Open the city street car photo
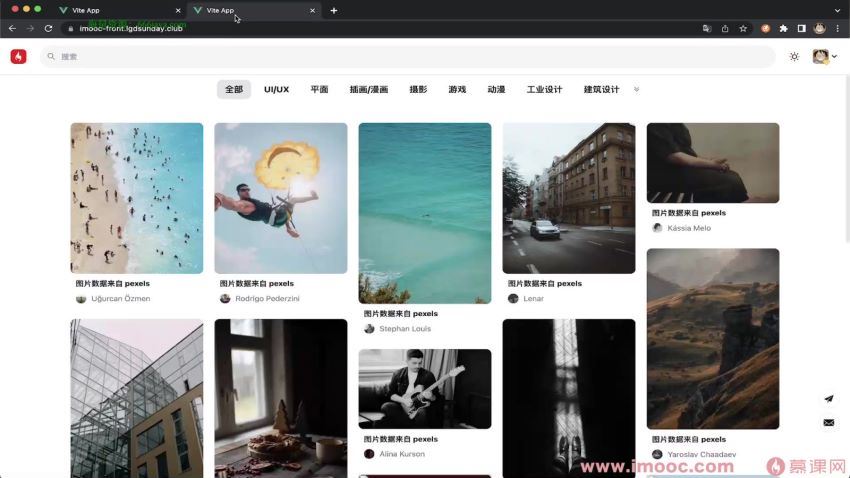The image size is (850, 478). point(569,198)
